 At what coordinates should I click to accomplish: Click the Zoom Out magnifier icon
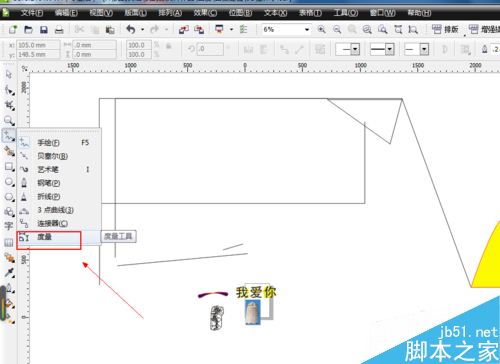[x=337, y=29]
